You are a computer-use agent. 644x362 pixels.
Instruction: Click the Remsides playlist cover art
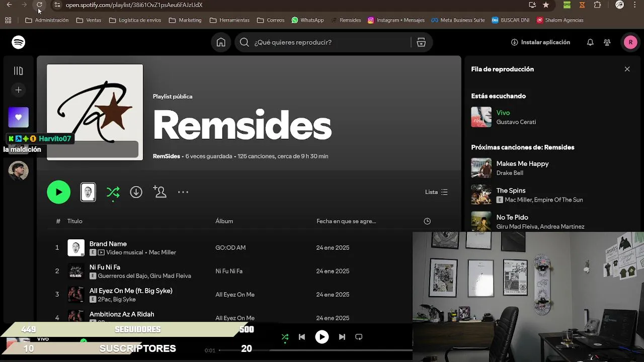click(95, 112)
